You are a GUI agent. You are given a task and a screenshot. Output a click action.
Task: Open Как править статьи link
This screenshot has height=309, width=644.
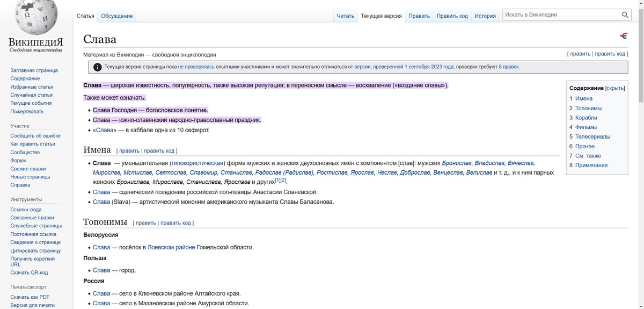click(x=33, y=144)
